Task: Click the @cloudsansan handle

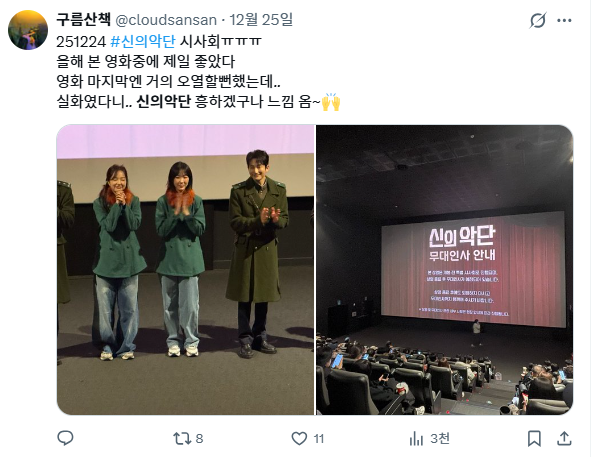Action: (x=166, y=20)
